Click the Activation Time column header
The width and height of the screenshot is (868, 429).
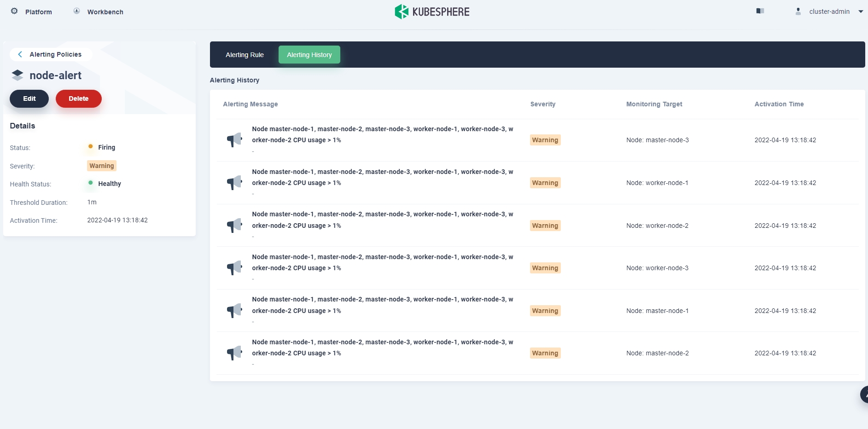pyautogui.click(x=779, y=104)
